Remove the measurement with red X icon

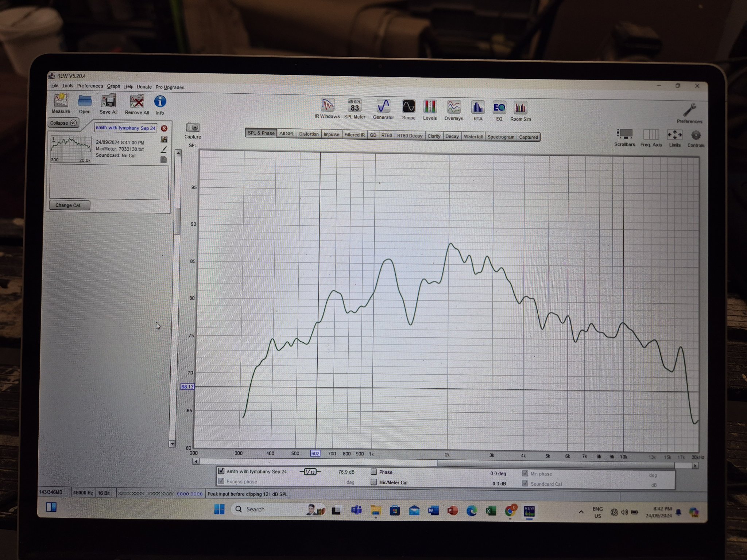(x=164, y=128)
